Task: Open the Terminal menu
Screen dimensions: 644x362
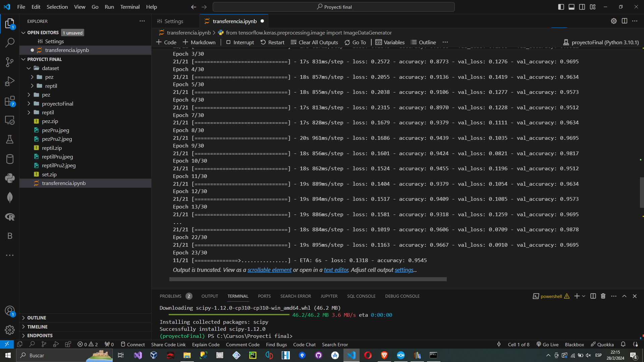Action: click(130, 7)
